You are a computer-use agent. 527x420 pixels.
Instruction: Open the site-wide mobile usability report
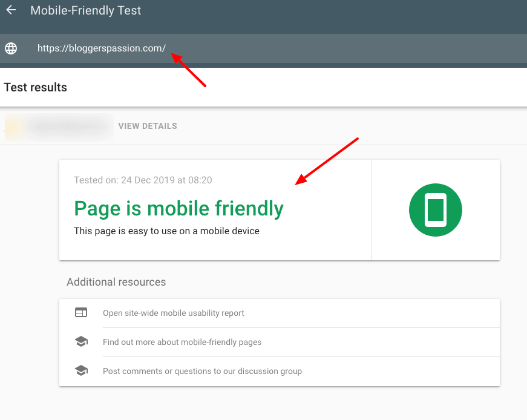173,313
